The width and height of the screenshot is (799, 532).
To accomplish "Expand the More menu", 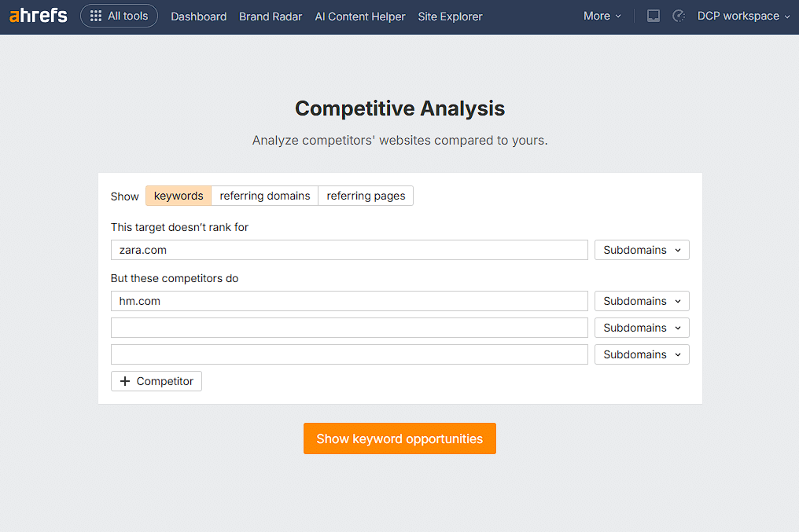I will point(602,17).
